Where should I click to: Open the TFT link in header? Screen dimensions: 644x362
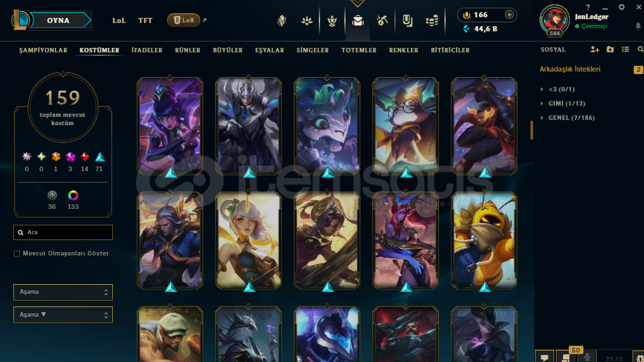pos(145,20)
